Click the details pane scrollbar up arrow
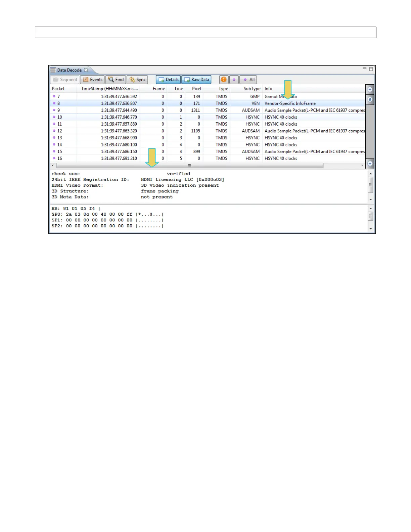The width and height of the screenshot is (411, 532). click(x=371, y=174)
